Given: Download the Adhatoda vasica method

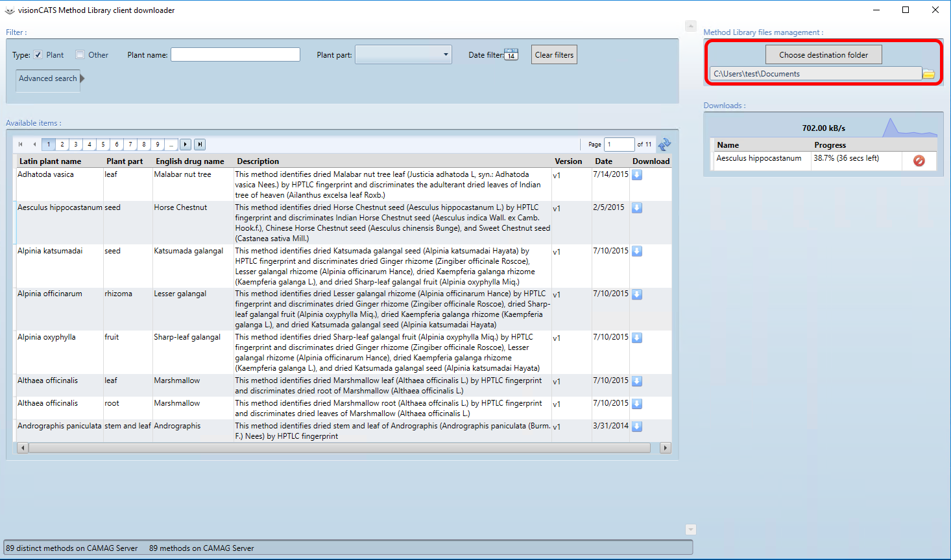Looking at the screenshot, I should point(637,175).
